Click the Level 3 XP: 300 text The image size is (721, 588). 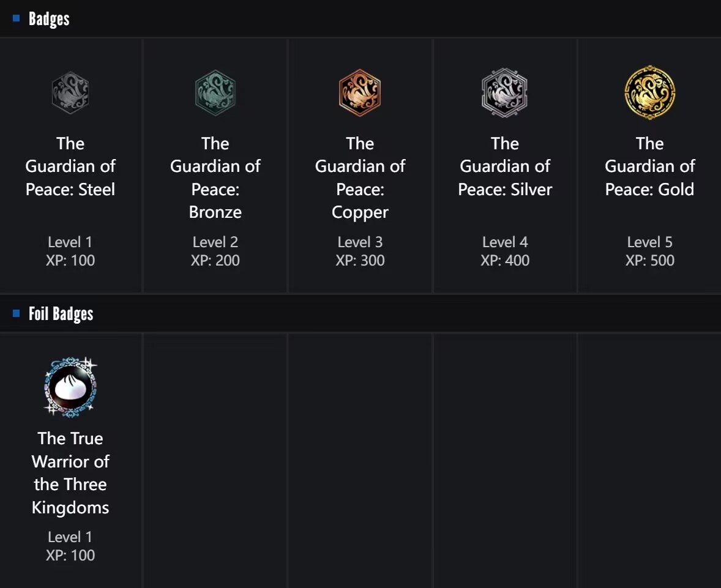coord(360,251)
